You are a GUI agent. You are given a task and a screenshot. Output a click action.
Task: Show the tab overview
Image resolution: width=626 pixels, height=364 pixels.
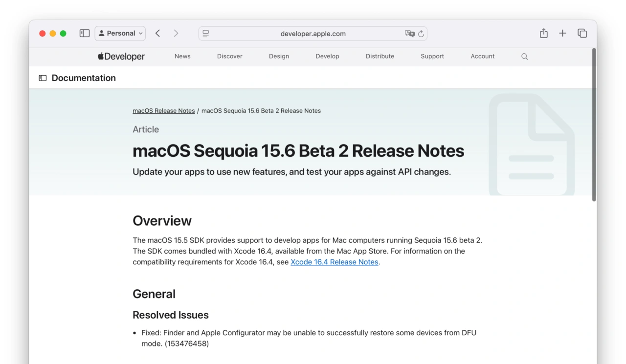582,33
